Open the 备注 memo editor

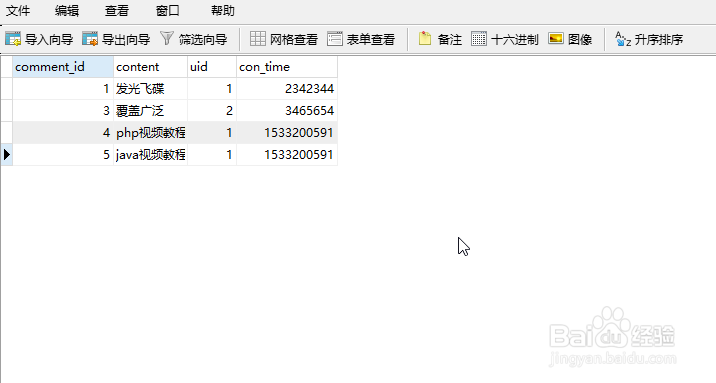[440, 39]
